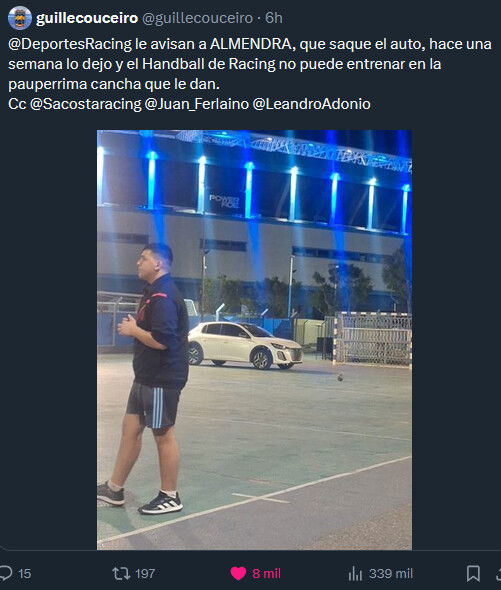Viewport: 501px width, 590px height.
Task: Click the 8 mil likes count
Action: pos(266,574)
